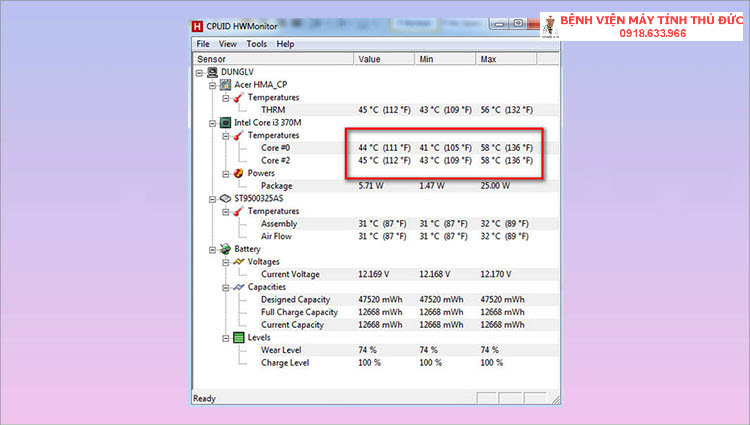750x425 pixels.
Task: Click the thermometer icon under Acer HMA_CP
Action: click(x=238, y=98)
